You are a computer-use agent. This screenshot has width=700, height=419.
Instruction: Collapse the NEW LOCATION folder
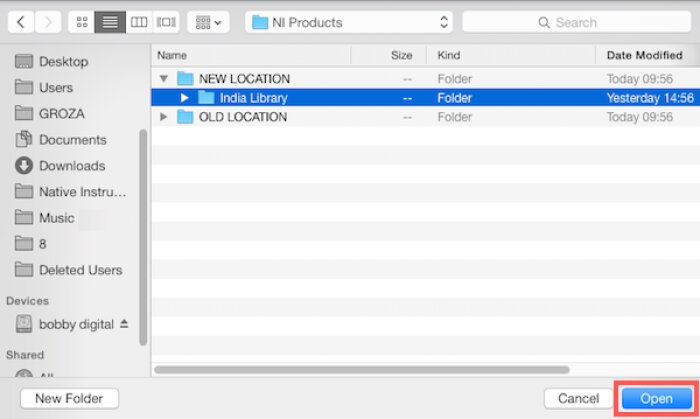[x=164, y=79]
